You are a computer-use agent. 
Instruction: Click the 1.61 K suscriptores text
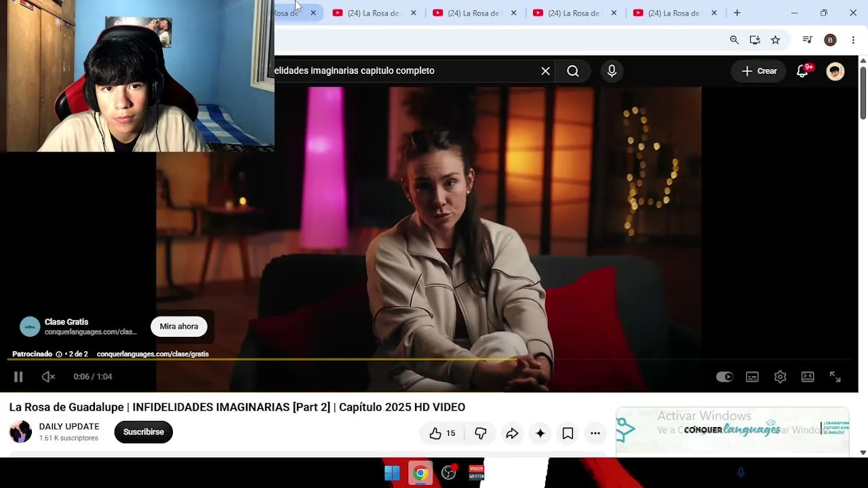[x=68, y=439]
